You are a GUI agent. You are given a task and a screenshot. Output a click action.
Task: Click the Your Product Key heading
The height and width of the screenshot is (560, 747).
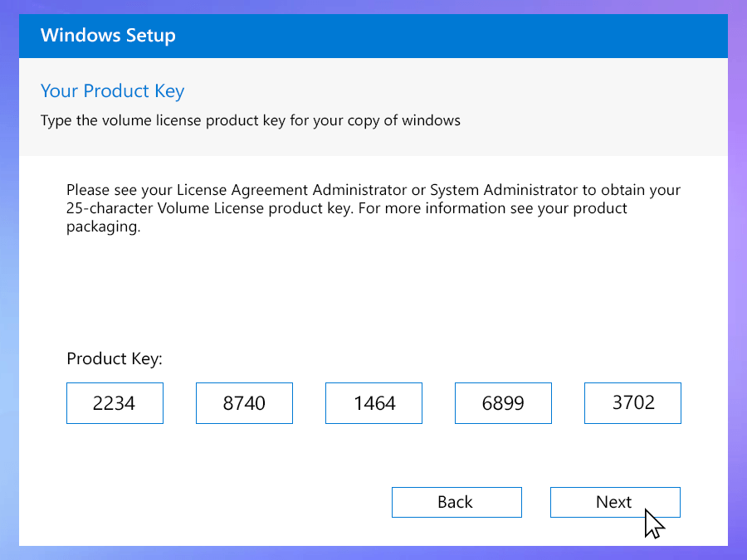[112, 91]
